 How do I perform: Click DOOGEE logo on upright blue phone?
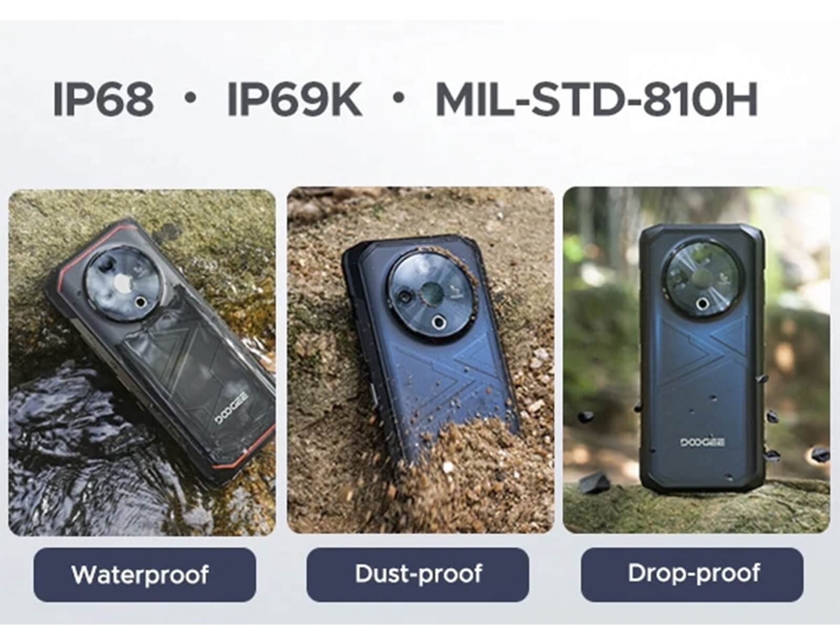[x=702, y=442]
